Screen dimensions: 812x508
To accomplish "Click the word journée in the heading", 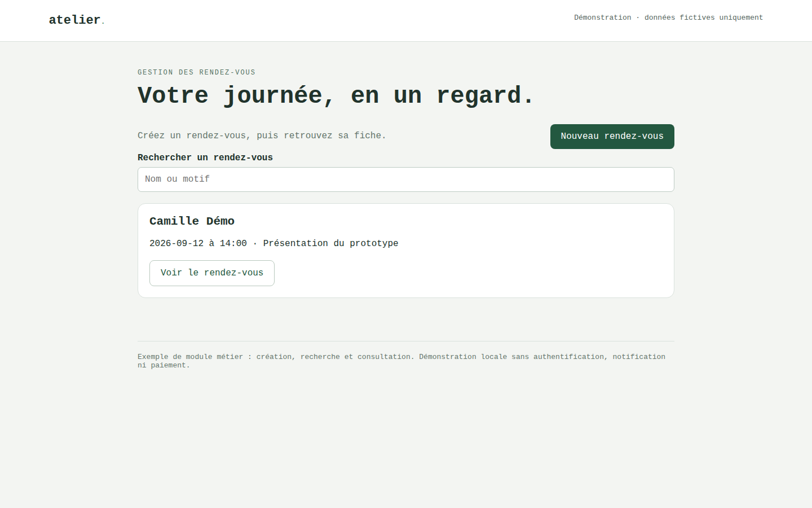I will 273,95.
